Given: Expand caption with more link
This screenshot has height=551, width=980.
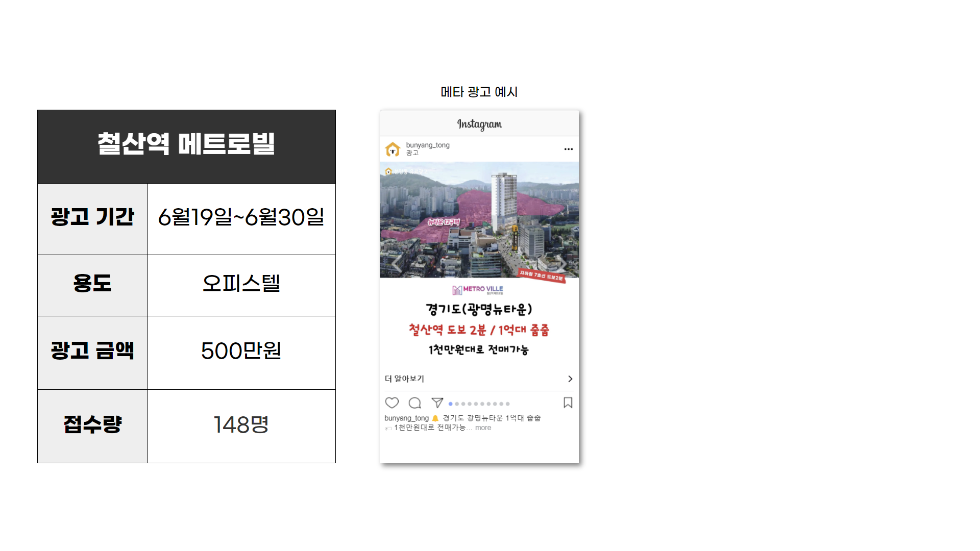Looking at the screenshot, I should click(x=483, y=428).
